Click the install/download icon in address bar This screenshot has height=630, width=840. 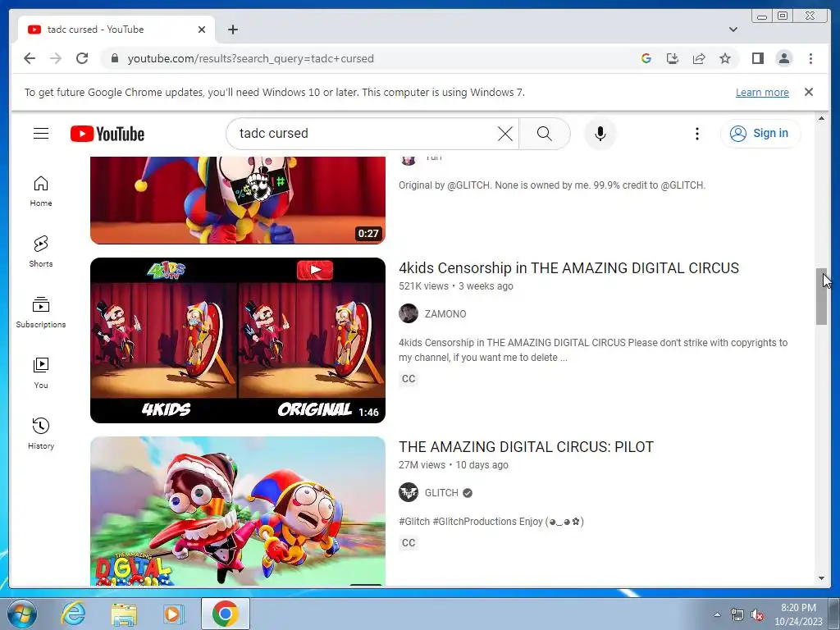pos(673,58)
